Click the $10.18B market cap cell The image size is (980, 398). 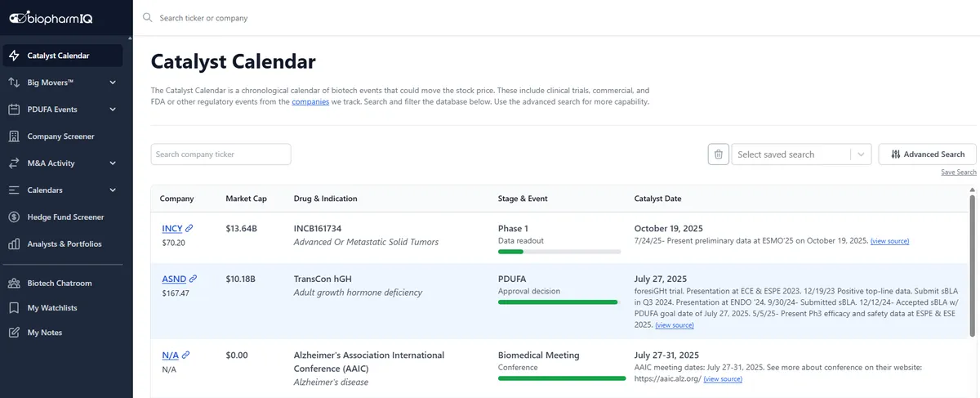tap(241, 279)
